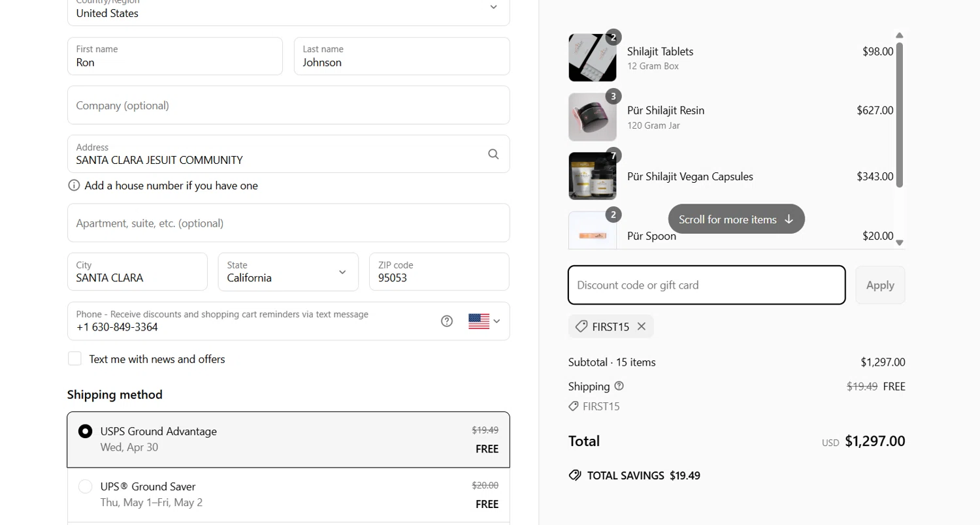The width and height of the screenshot is (980, 525).
Task: Click Scroll for more items button
Action: tap(736, 219)
